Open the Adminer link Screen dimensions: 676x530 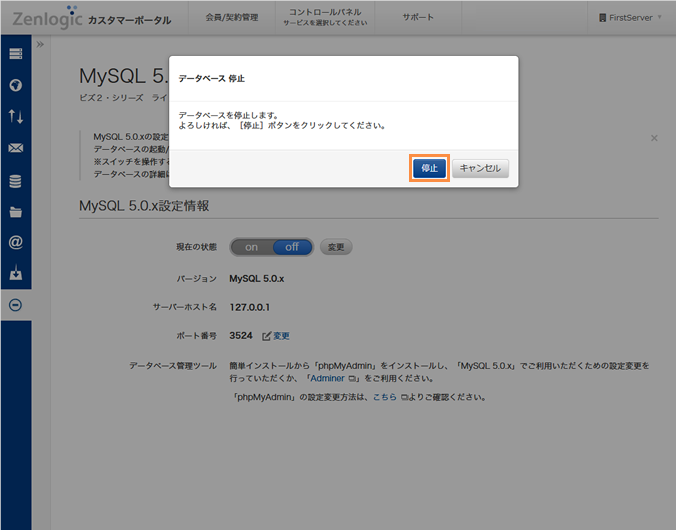point(328,378)
